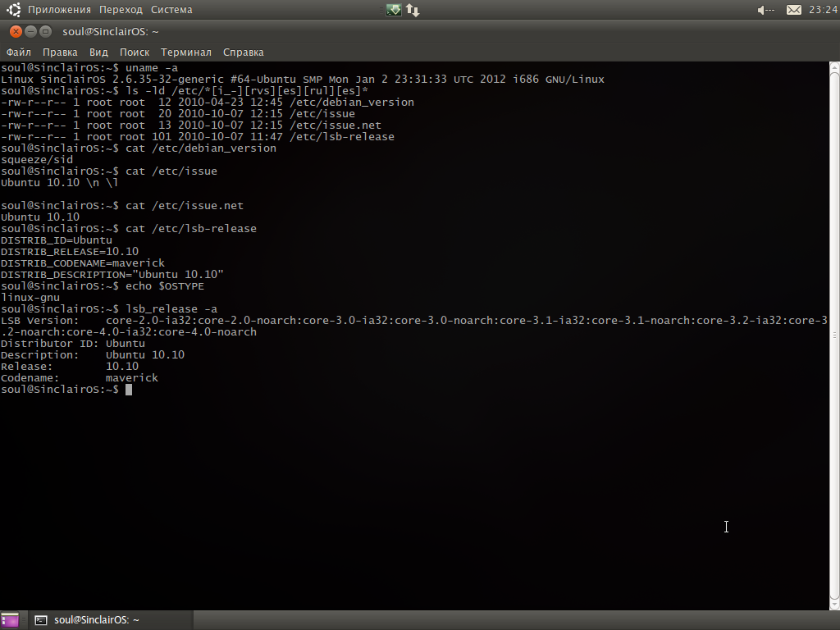Minimize the terminal window
Viewport: 840px width, 630px height.
pyautogui.click(x=30, y=32)
